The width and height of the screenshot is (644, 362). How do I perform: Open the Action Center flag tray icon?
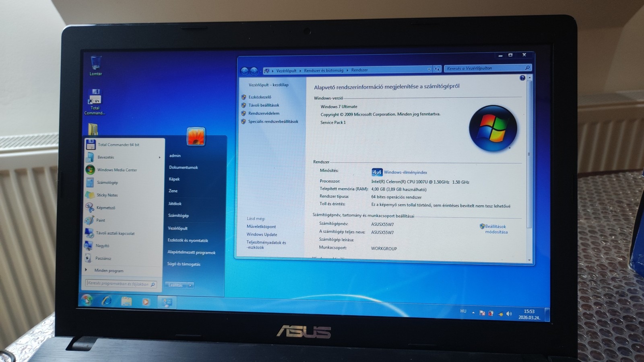pos(482,313)
